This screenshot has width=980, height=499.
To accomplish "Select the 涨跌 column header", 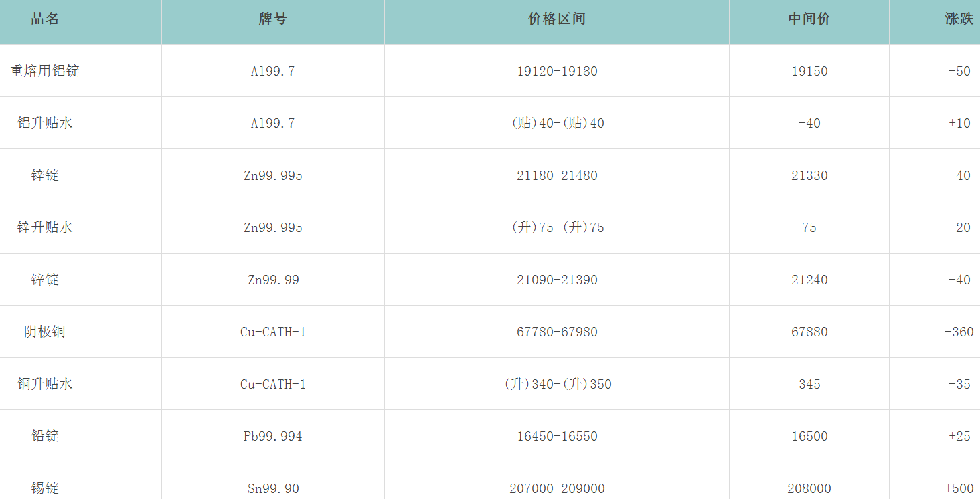I will [959, 19].
